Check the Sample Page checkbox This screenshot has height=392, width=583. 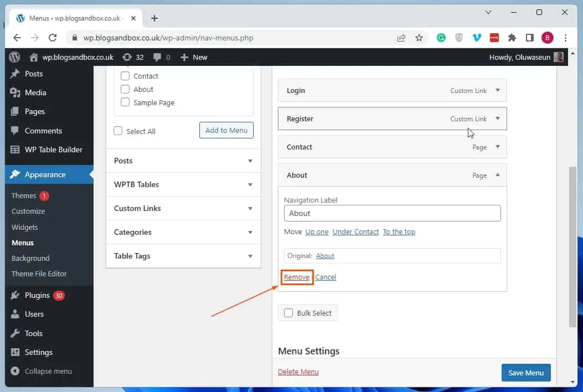point(125,102)
